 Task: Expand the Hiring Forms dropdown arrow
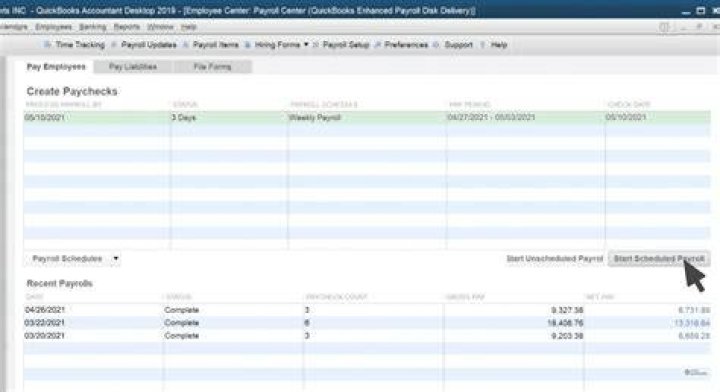click(x=306, y=45)
